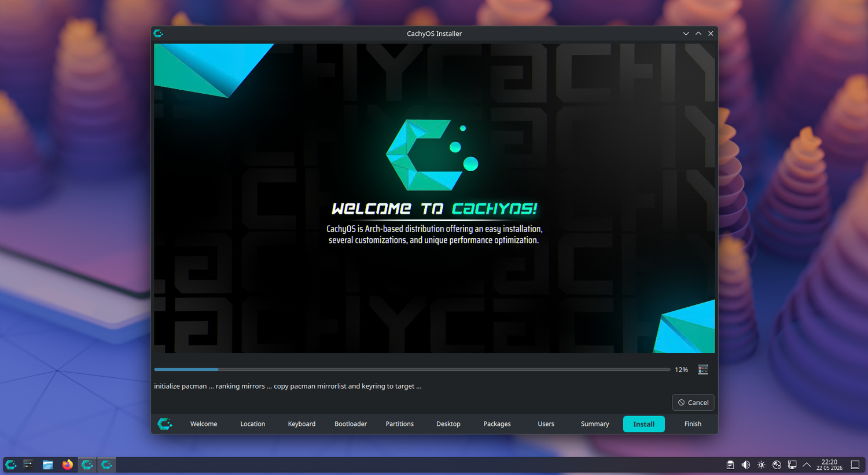Click the 'CachyOS Installer' window title
This screenshot has height=475, width=868.
pos(434,34)
